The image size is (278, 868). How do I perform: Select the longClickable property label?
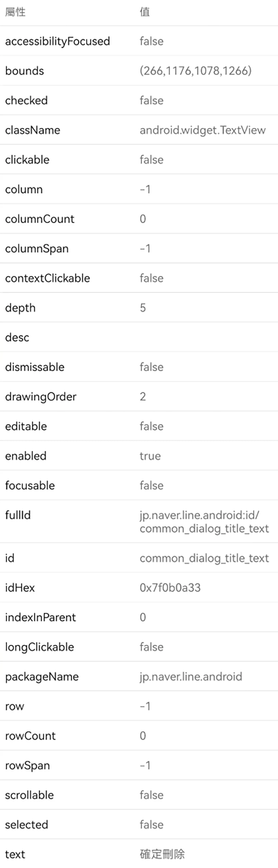point(39,647)
